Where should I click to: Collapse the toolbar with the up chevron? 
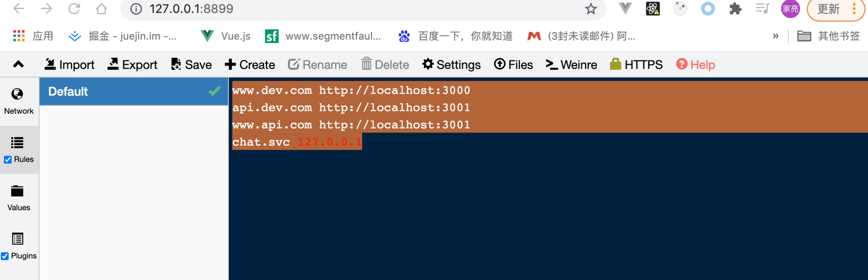(x=18, y=64)
